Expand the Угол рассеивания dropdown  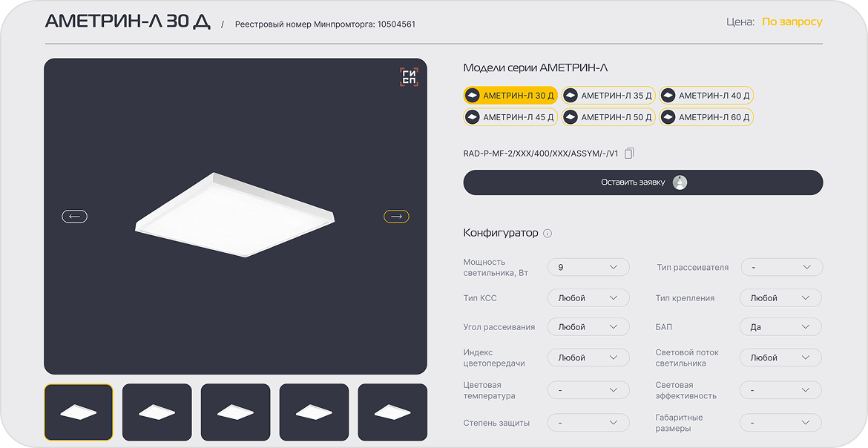588,327
